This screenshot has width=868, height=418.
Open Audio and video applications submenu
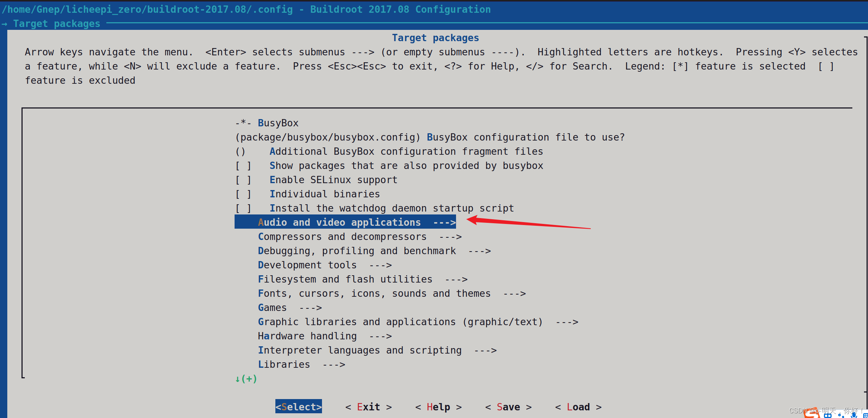[x=345, y=222]
